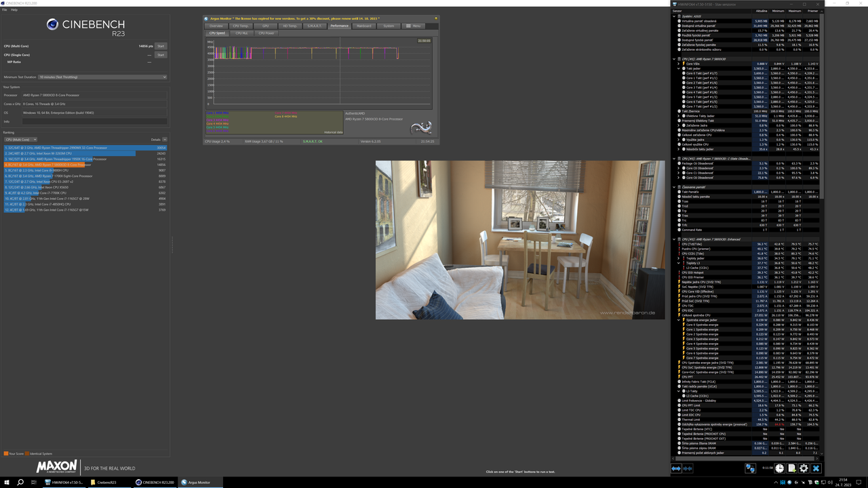Open Windows taskbar search
This screenshot has width=868, height=488.
tap(20, 482)
